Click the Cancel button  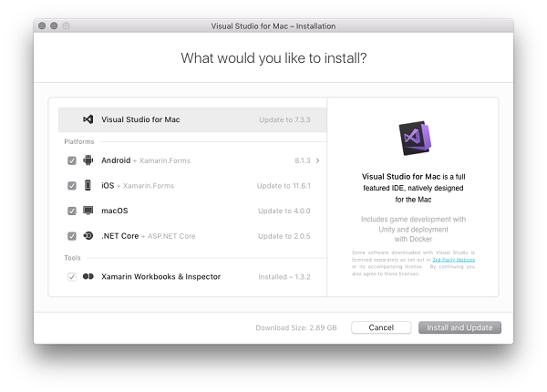[381, 327]
